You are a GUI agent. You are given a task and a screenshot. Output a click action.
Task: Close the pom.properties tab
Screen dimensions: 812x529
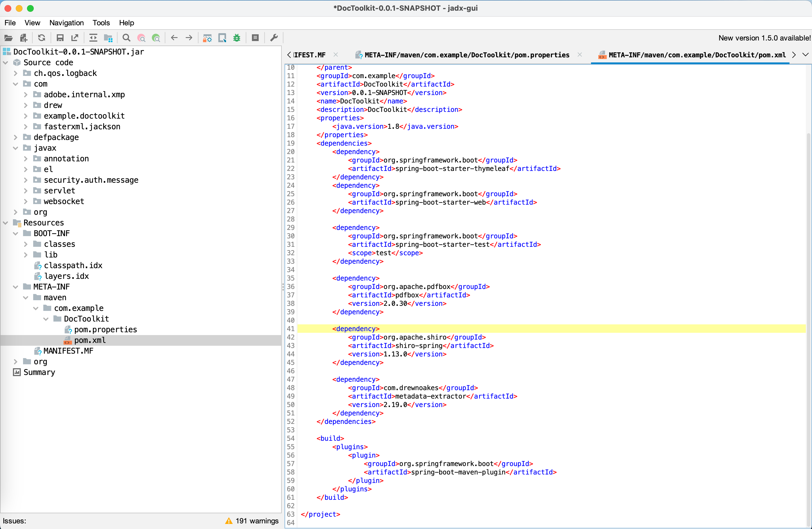click(580, 55)
